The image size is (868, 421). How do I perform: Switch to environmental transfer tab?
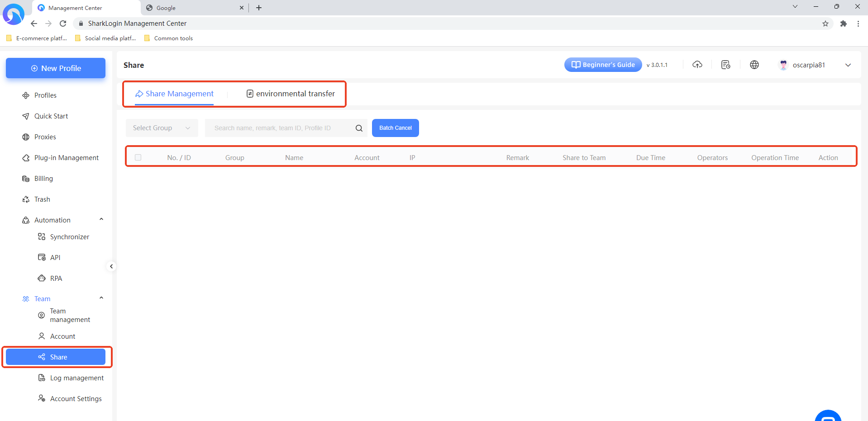(291, 94)
